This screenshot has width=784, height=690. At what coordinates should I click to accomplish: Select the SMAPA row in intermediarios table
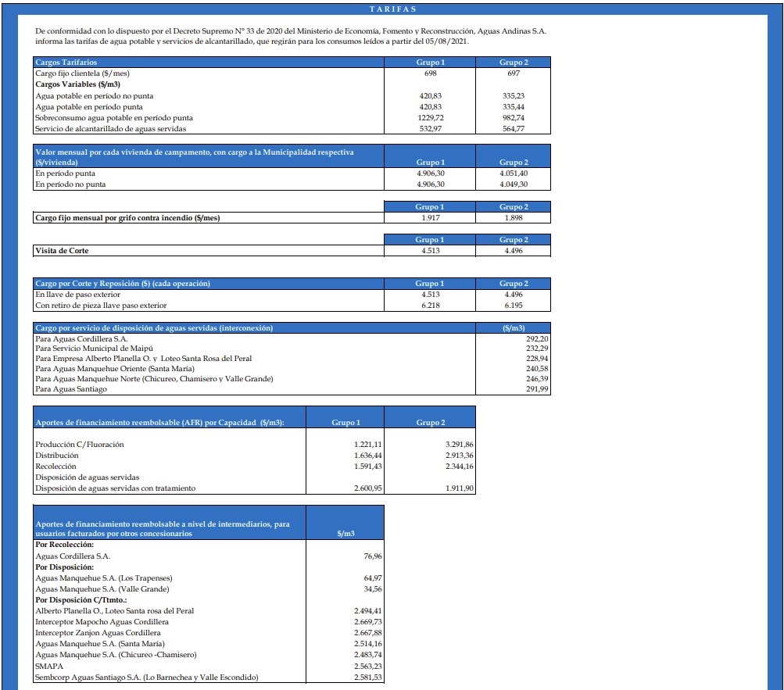[x=48, y=666]
